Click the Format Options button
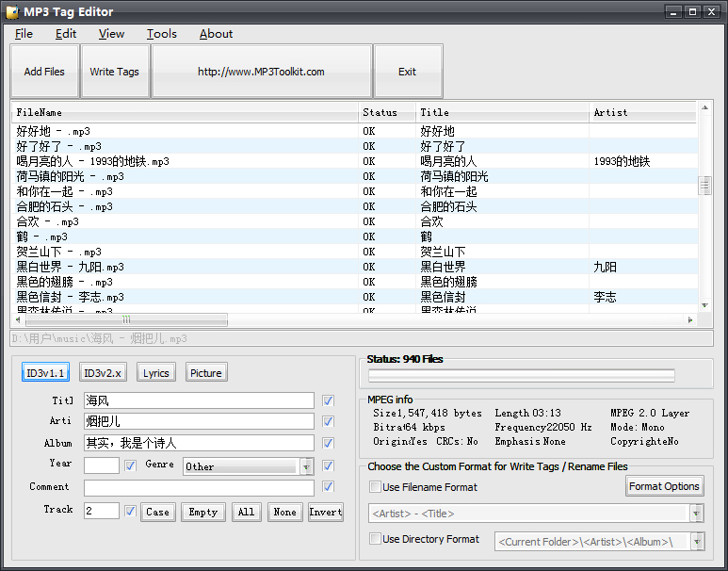The width and height of the screenshot is (728, 571). click(664, 486)
